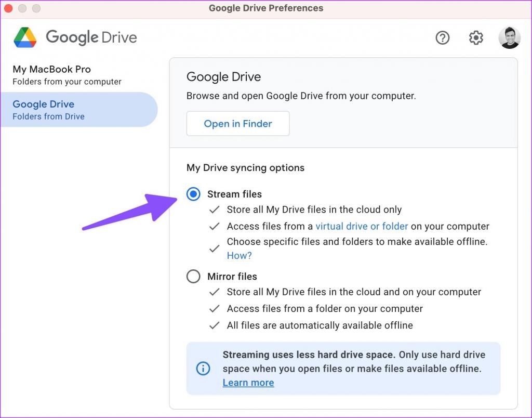The height and width of the screenshot is (418, 532).
Task: Select the Stream files radio button
Action: tap(193, 194)
